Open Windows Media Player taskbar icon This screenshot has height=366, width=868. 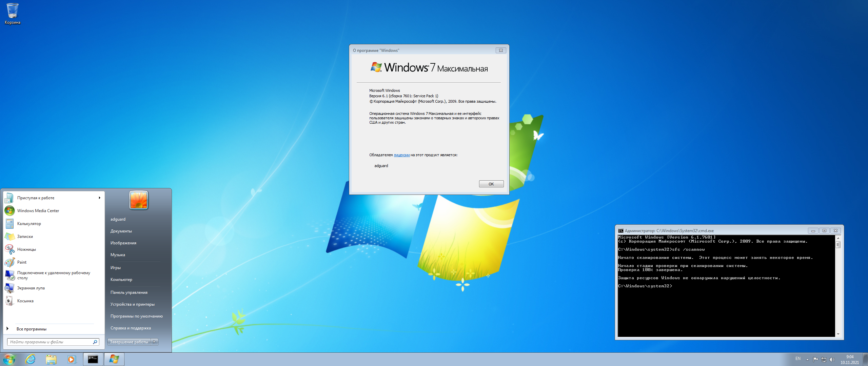pyautogui.click(x=72, y=359)
